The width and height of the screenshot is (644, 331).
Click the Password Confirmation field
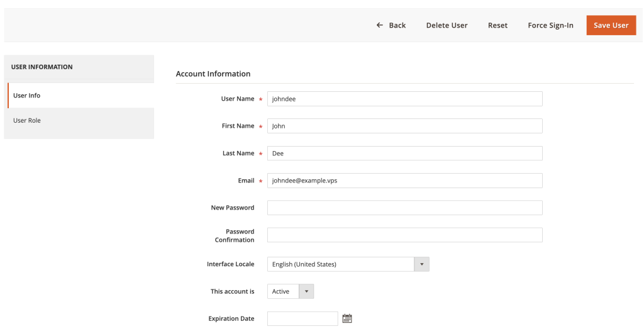pyautogui.click(x=404, y=235)
